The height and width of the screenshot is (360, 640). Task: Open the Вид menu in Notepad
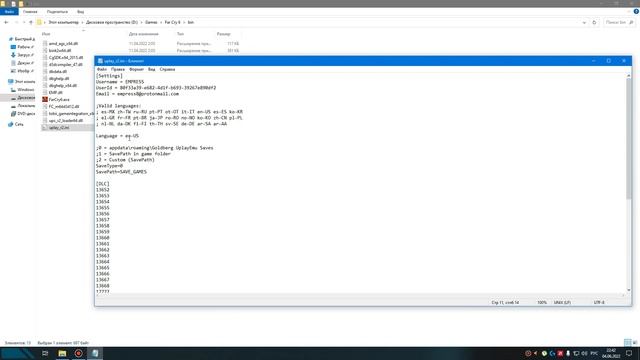[151, 69]
